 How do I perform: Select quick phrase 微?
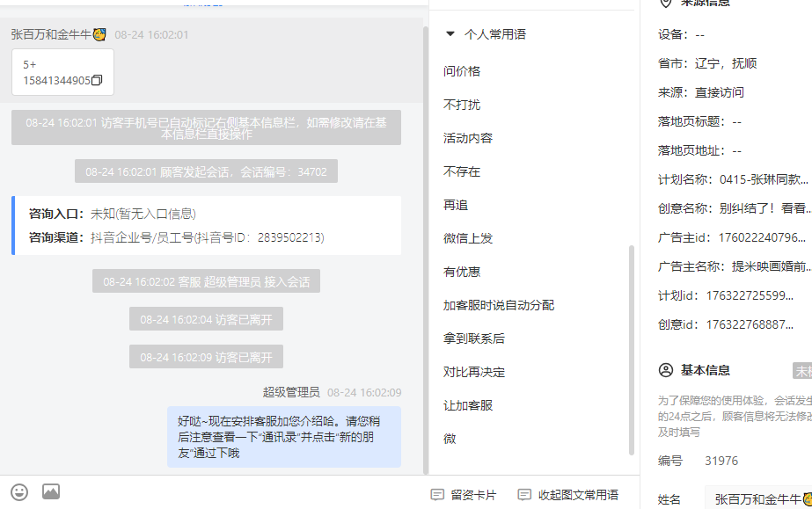tap(450, 440)
